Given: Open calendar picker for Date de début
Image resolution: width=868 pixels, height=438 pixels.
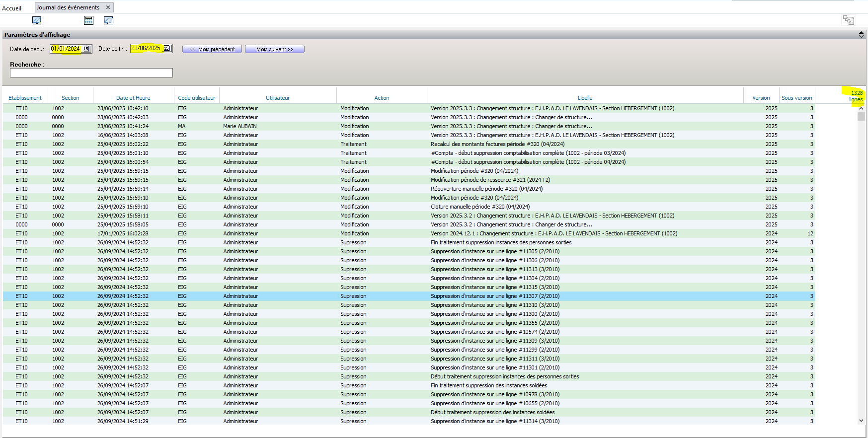Looking at the screenshot, I should coord(86,49).
